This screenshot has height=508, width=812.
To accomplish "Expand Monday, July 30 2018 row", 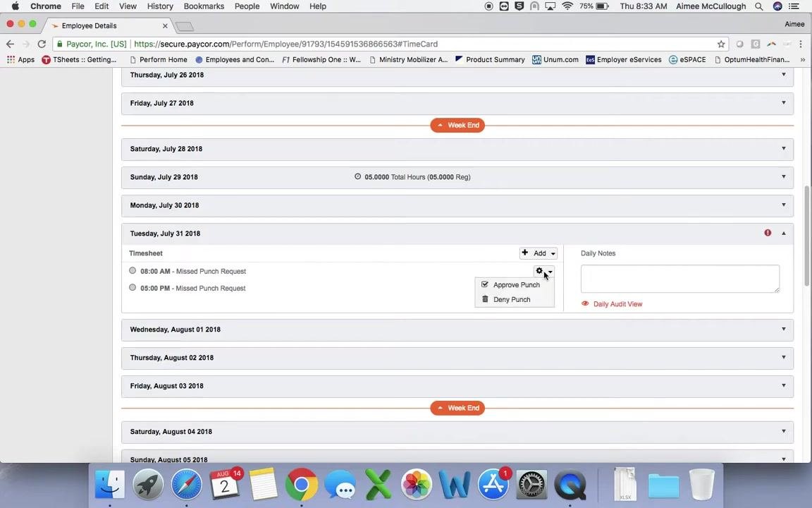I will (457, 205).
